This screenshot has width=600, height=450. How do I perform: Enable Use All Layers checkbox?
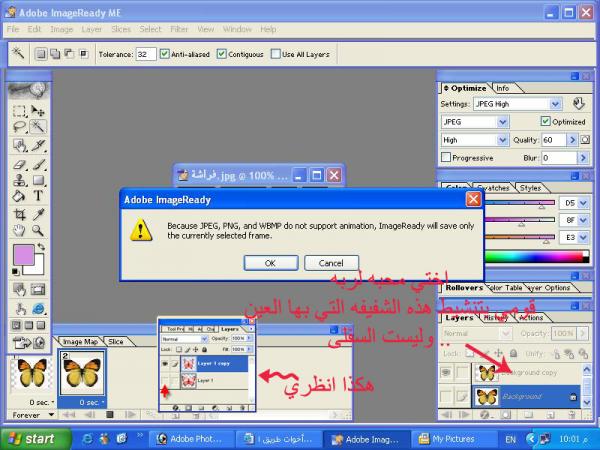[x=275, y=54]
